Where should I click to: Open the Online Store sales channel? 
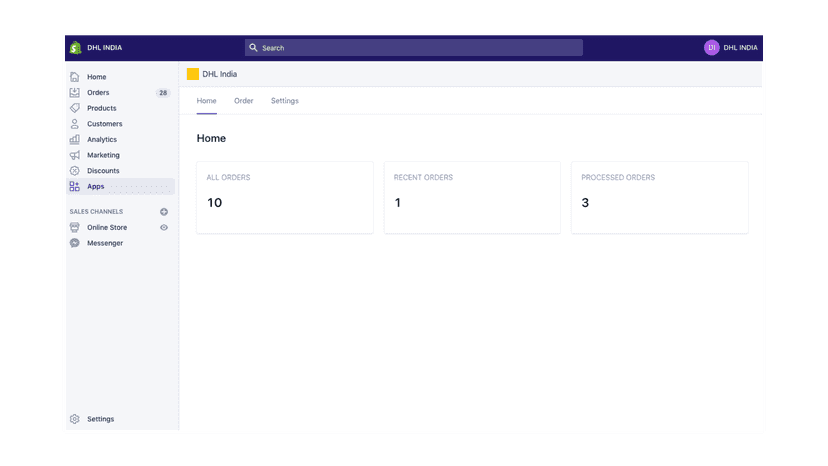(107, 227)
